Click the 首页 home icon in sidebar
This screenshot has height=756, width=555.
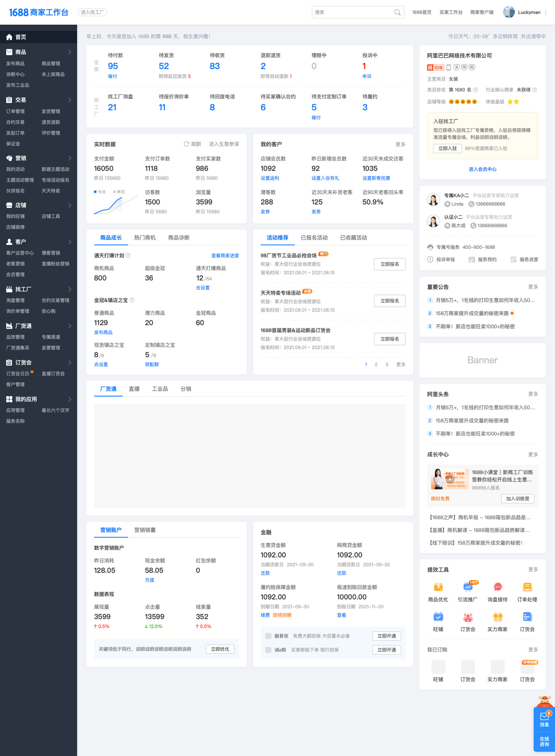[x=9, y=37]
